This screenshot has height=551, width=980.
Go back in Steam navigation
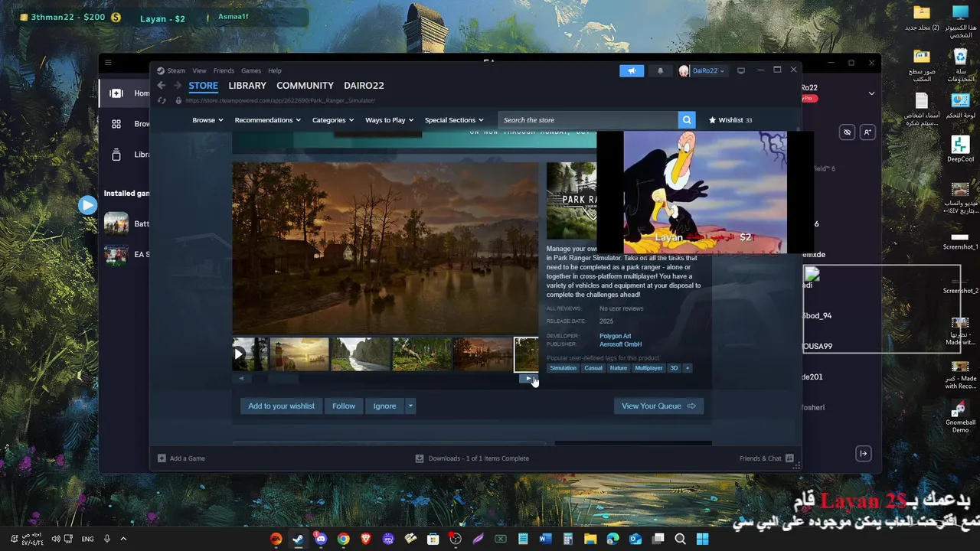point(161,86)
